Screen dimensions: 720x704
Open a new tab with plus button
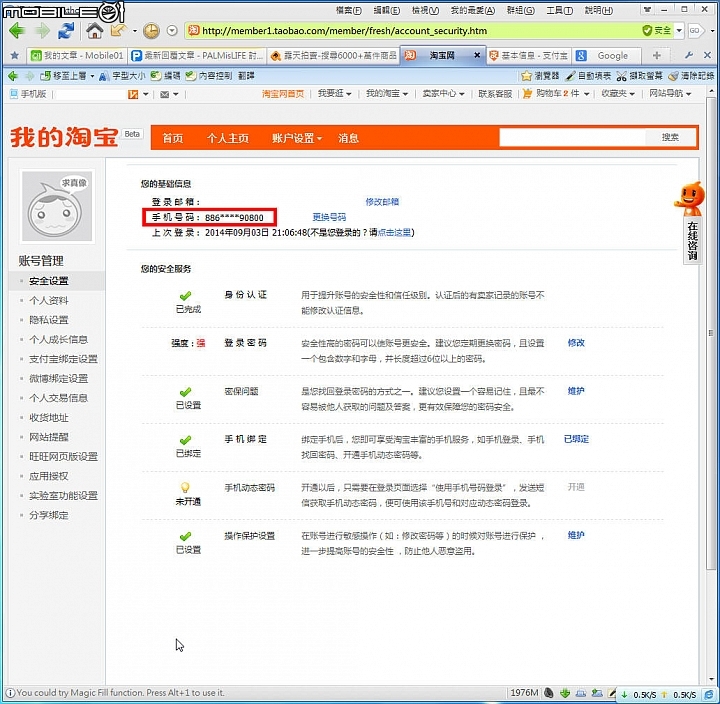[x=657, y=56]
